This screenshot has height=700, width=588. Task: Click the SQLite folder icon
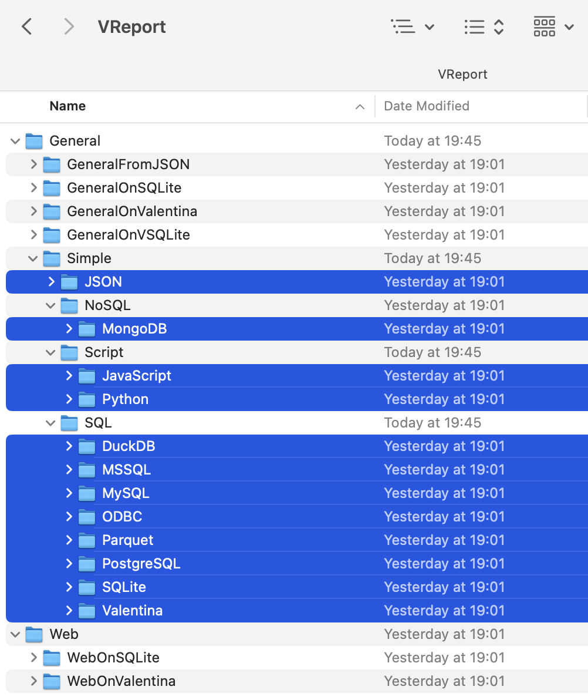coord(87,587)
